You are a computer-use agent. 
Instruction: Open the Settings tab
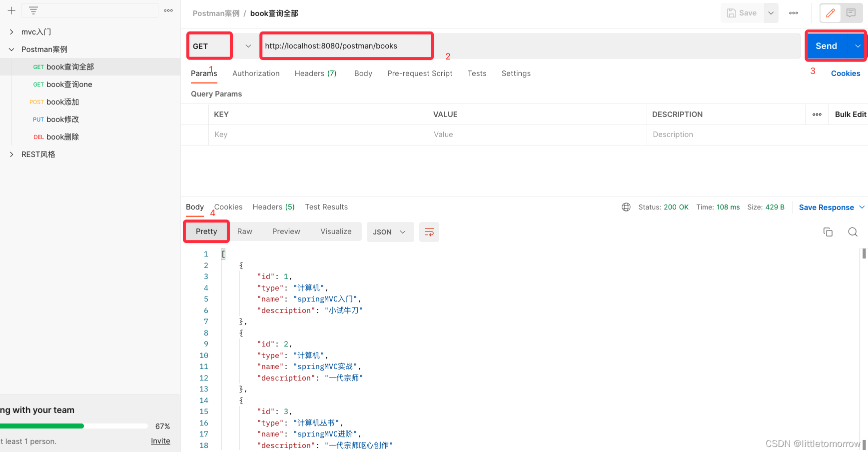coord(516,73)
